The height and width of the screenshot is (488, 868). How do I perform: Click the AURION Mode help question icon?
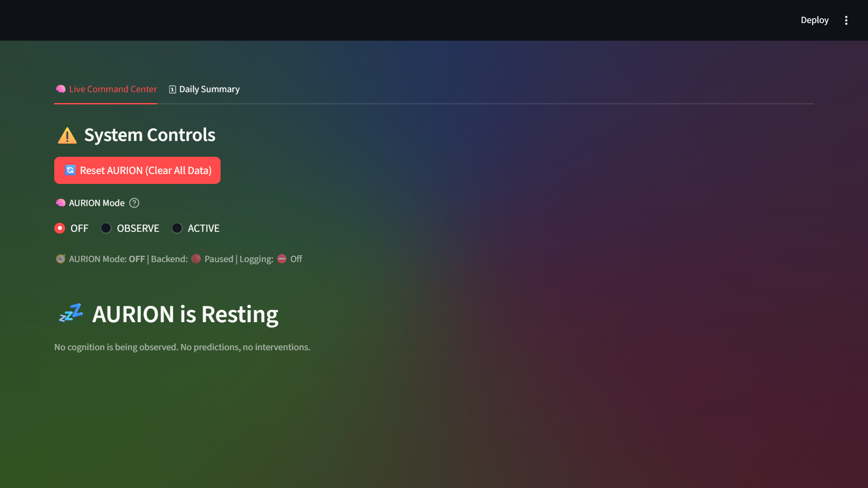pos(134,203)
